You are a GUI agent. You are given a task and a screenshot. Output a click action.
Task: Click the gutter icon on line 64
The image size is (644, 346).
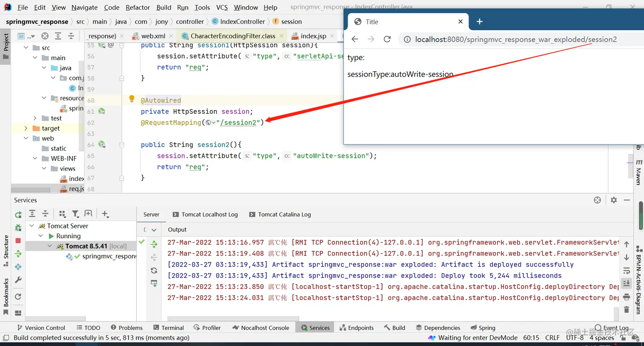pos(102,144)
